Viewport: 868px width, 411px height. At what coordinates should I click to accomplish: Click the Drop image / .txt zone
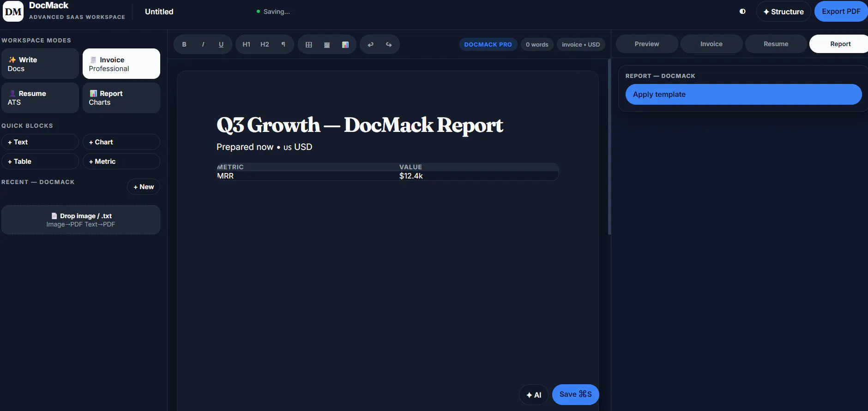[x=81, y=220]
